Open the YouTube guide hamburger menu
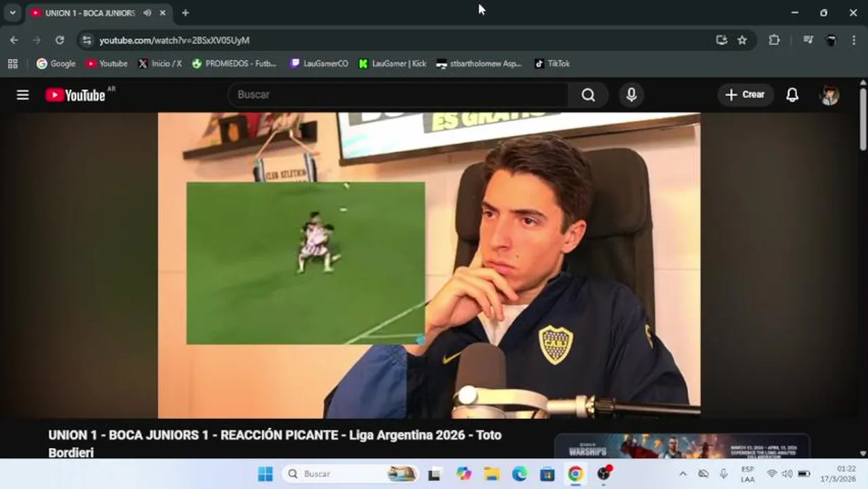Viewport: 868px width, 489px height. point(22,95)
